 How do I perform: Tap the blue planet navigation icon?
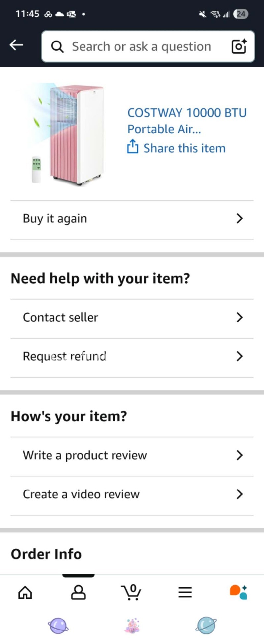206,626
